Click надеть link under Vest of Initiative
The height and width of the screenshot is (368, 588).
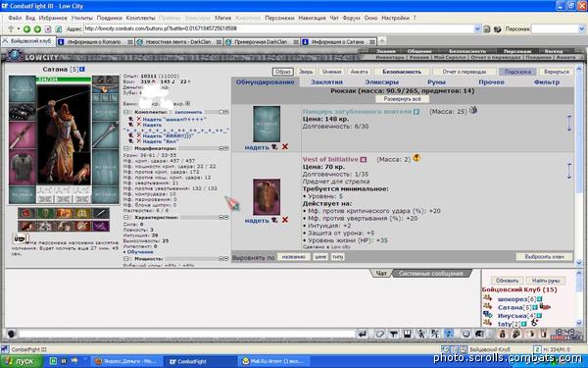click(x=257, y=221)
